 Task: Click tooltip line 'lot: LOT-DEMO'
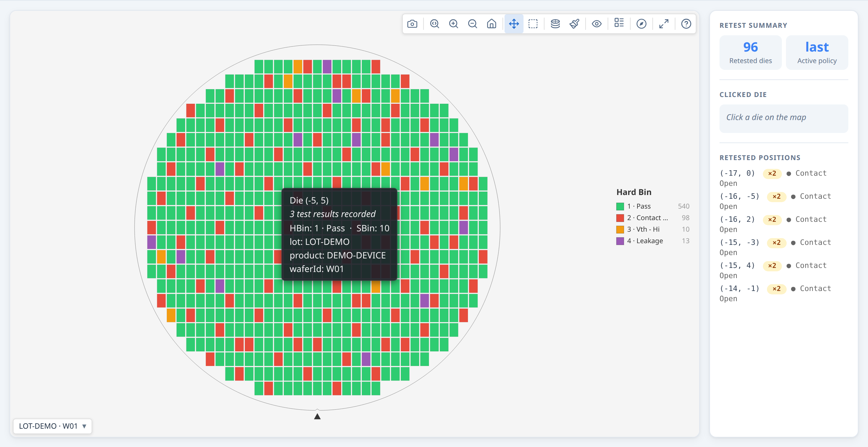tap(319, 241)
